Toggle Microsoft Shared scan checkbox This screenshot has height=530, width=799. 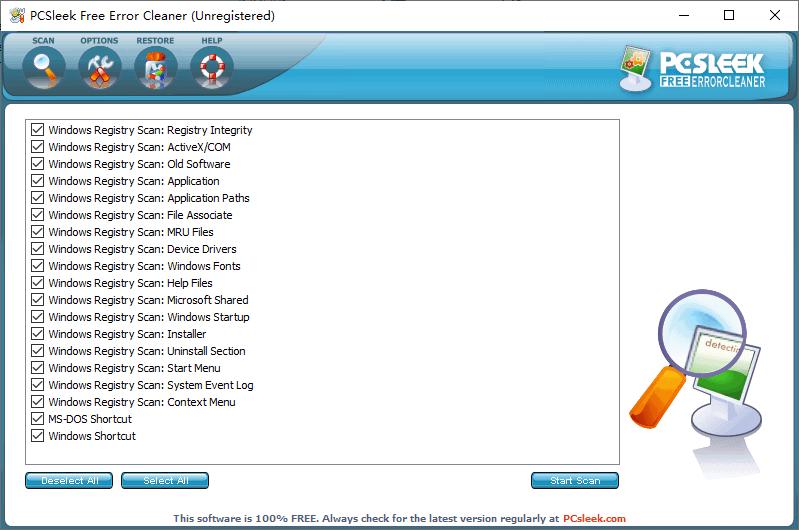[37, 300]
